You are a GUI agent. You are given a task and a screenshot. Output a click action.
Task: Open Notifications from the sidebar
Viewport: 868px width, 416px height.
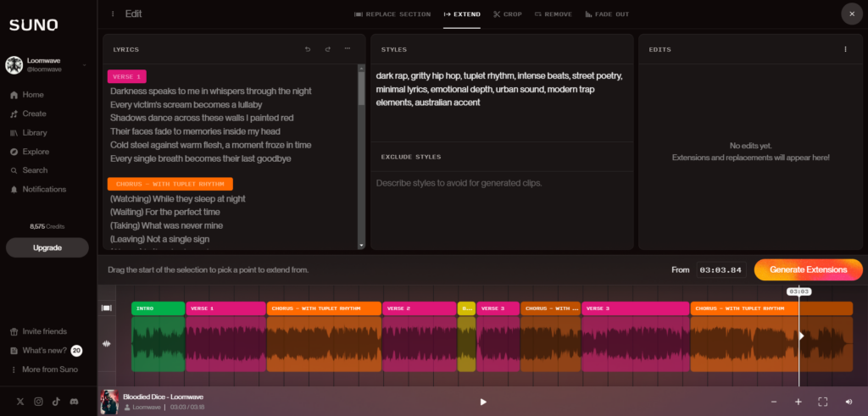38,189
